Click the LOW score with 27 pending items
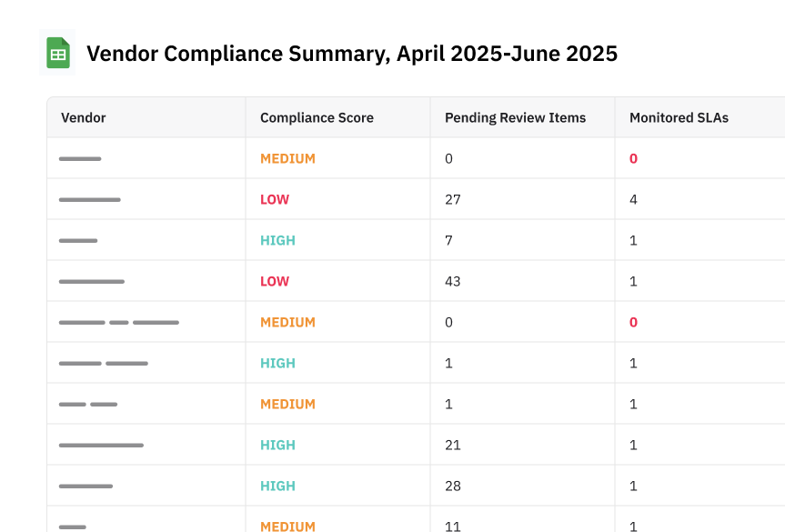Screen dimensions: 785x532 275,200
